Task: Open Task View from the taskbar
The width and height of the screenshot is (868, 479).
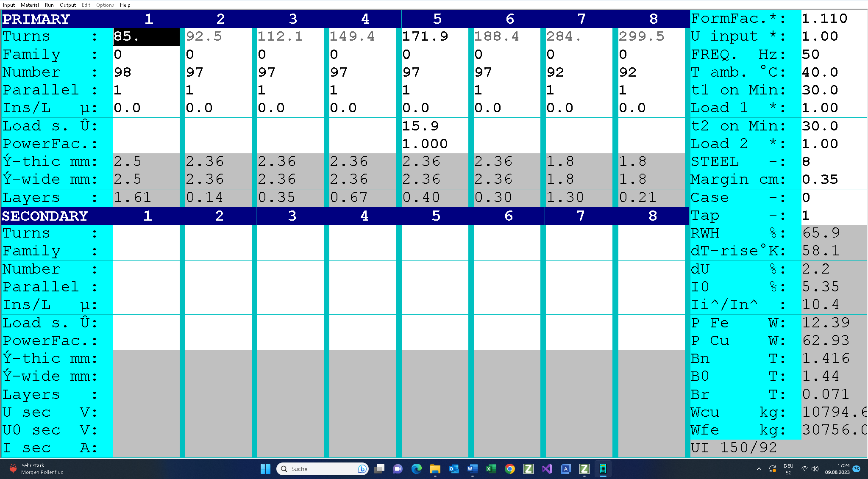Action: pos(380,469)
